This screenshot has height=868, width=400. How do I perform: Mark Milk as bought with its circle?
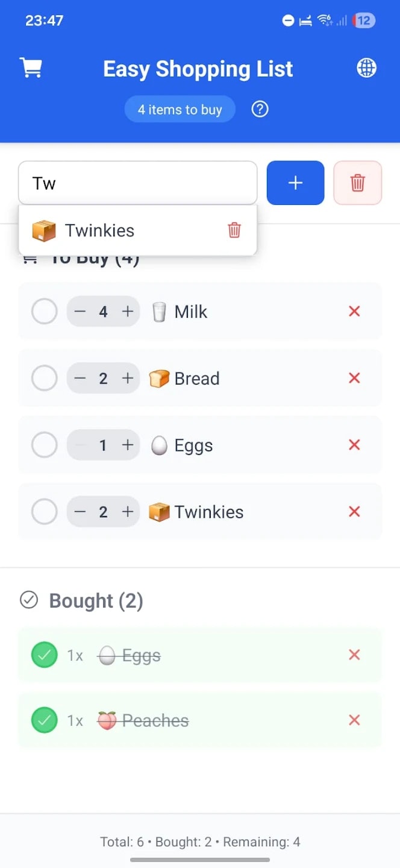(44, 311)
